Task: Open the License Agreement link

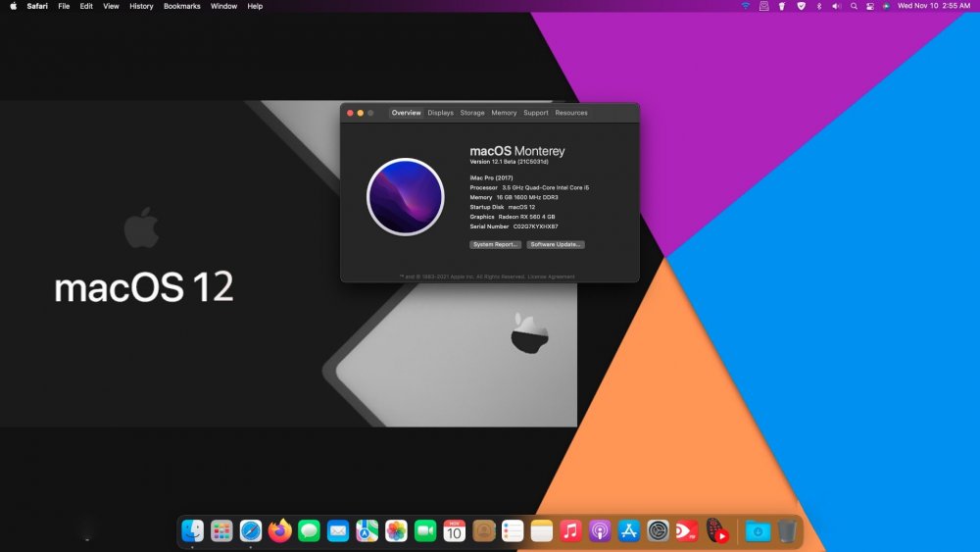Action: [551, 276]
